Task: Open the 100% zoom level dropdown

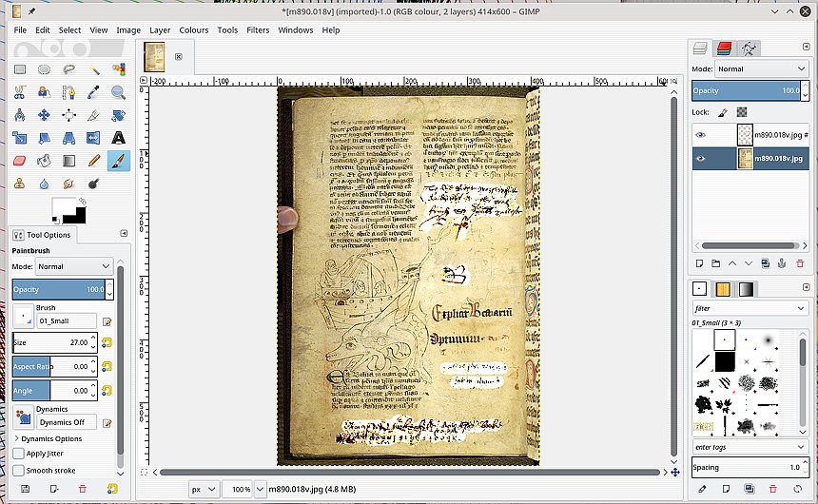Action: 260,489
